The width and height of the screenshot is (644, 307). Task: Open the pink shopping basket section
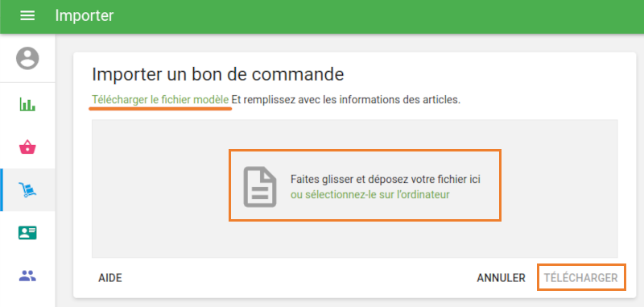tap(27, 147)
